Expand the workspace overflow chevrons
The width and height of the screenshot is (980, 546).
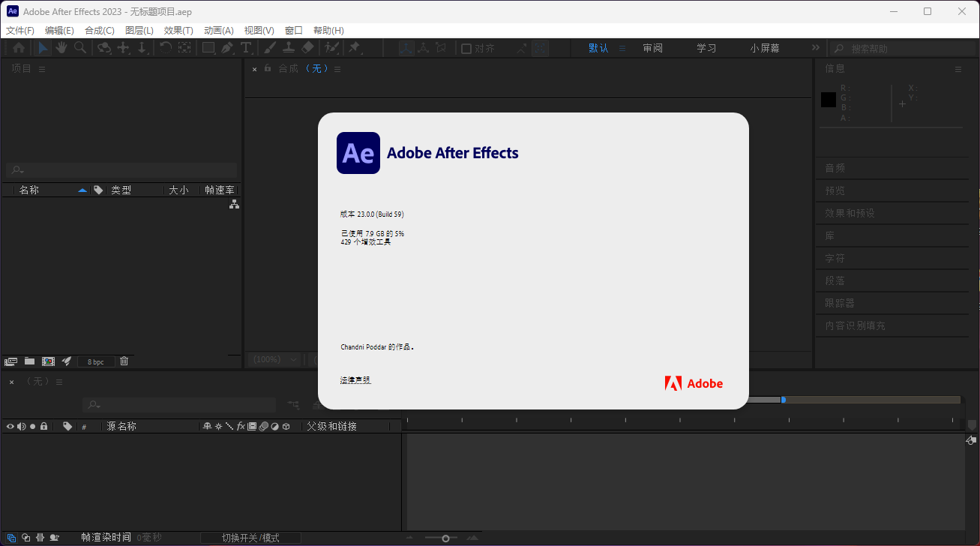[816, 48]
